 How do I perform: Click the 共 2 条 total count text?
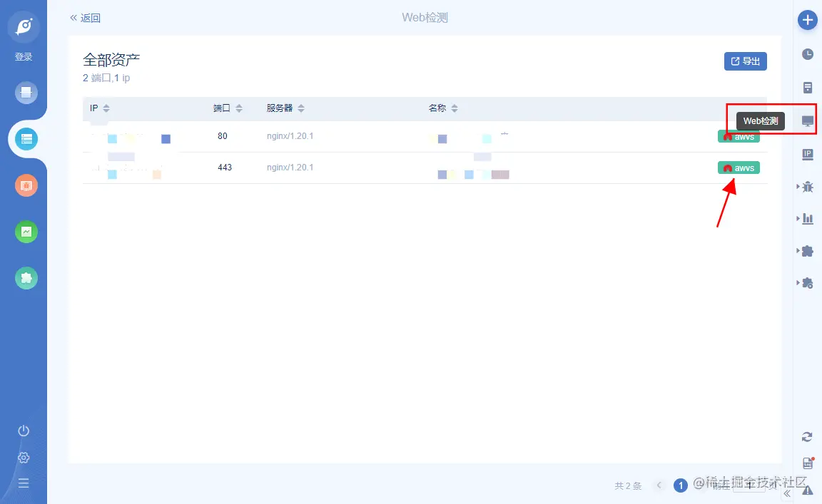[628, 486]
